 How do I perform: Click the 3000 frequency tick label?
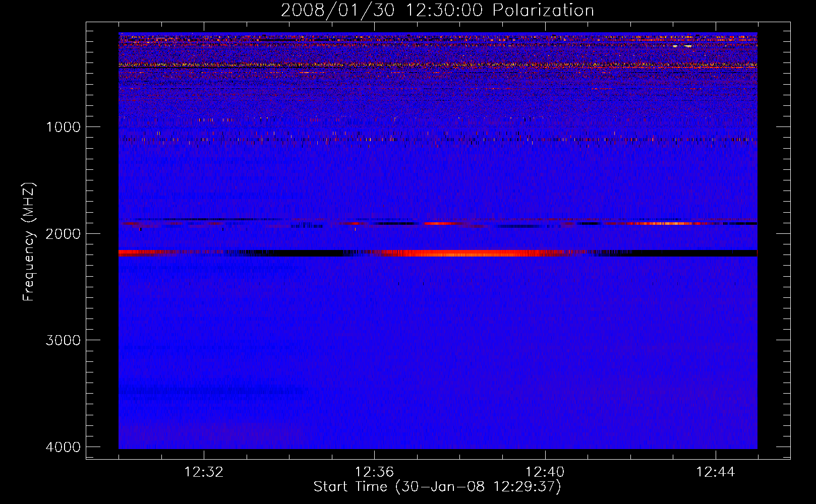click(63, 340)
